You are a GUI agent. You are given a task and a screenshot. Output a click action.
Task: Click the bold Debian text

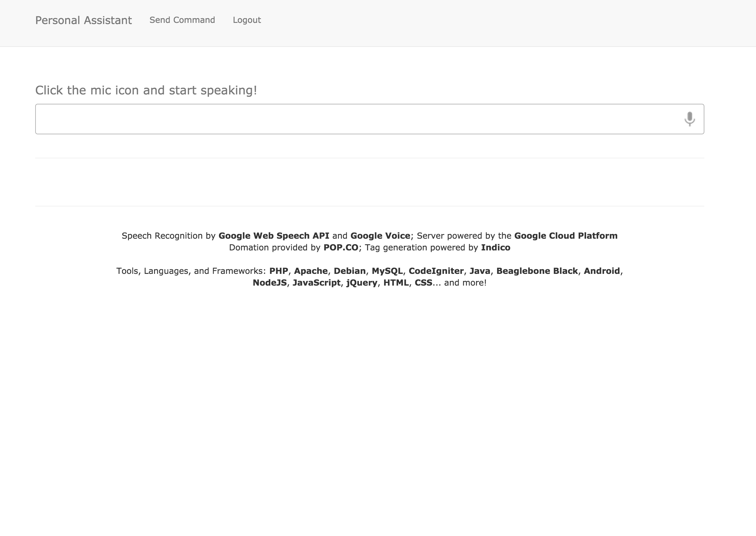350,271
